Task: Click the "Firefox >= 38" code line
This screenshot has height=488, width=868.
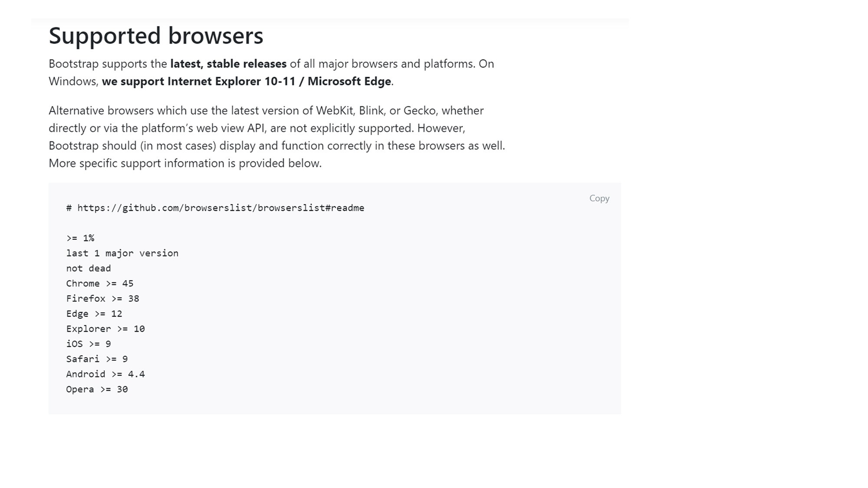Action: tap(102, 298)
